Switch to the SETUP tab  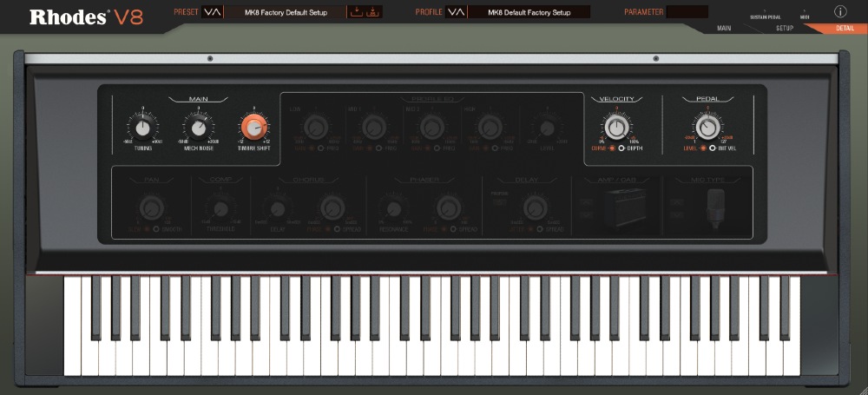[785, 29]
